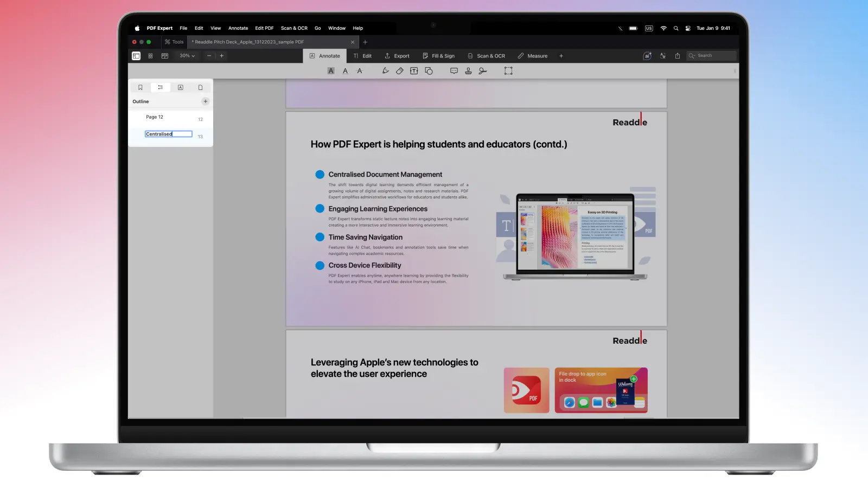Open the Tools dropdown in tab bar

174,42
